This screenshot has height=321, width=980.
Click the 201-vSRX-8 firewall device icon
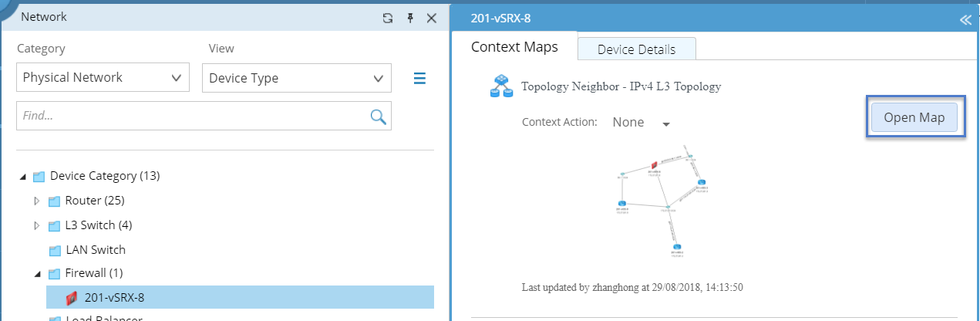coord(72,298)
